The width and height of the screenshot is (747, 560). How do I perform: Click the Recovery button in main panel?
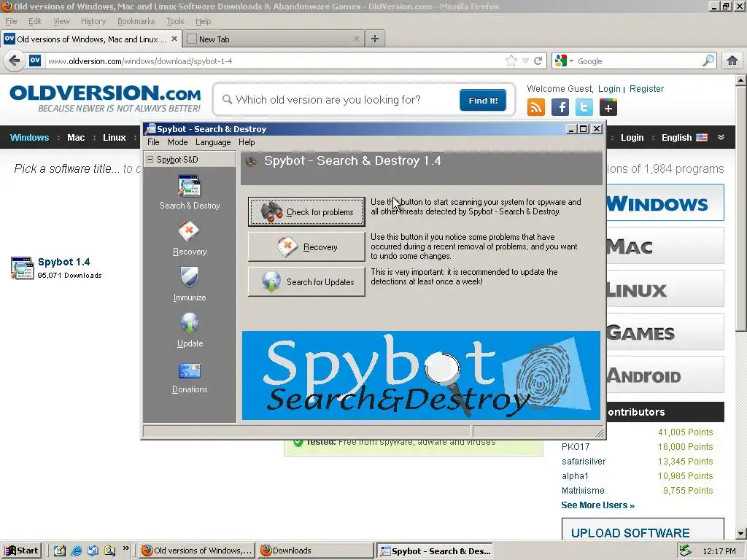point(306,246)
